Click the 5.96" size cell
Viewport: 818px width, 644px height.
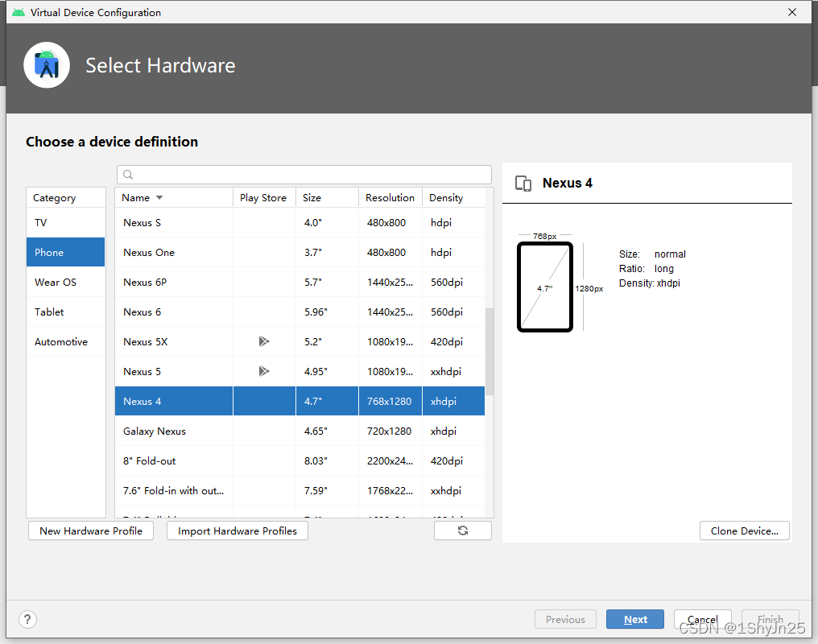327,312
